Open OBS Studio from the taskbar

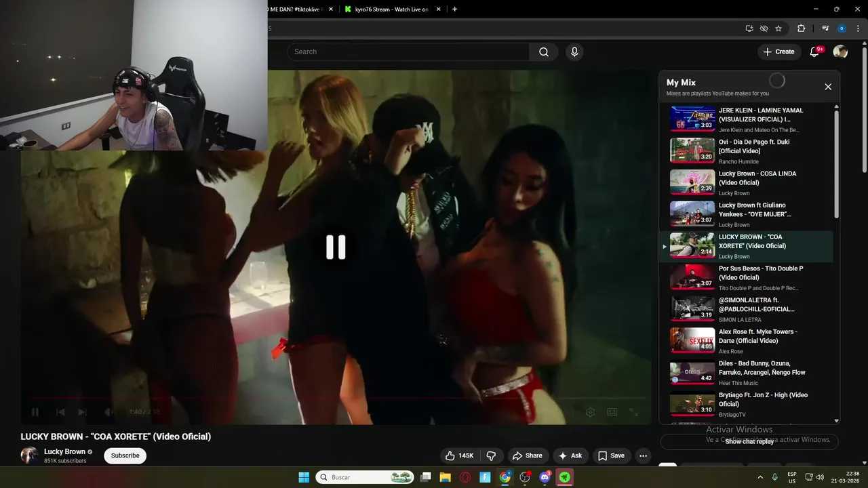pyautogui.click(x=525, y=477)
